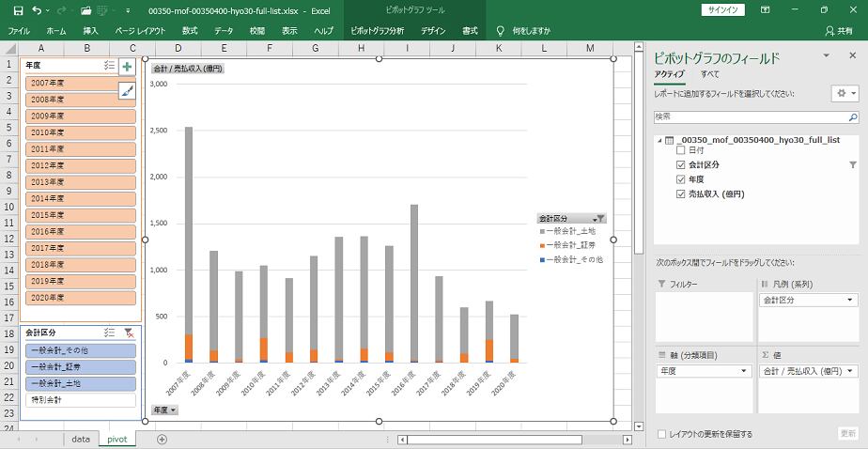
Task: Open the Chart Elements plus button
Action: (127, 67)
